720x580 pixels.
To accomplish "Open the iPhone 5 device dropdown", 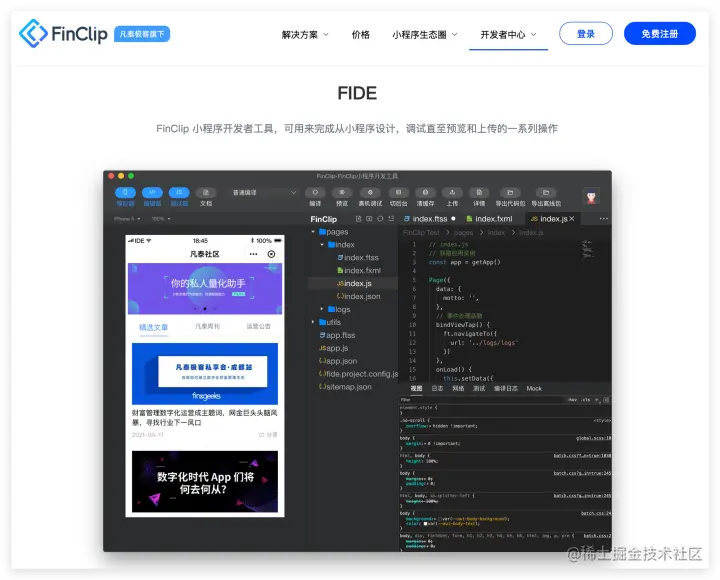I will [127, 219].
